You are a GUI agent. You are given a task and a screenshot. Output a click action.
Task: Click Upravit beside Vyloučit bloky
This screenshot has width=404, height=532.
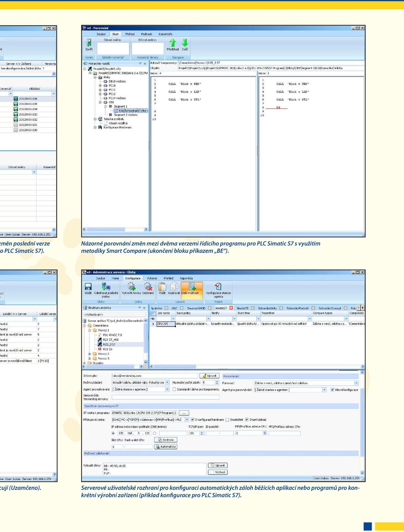click(x=218, y=465)
